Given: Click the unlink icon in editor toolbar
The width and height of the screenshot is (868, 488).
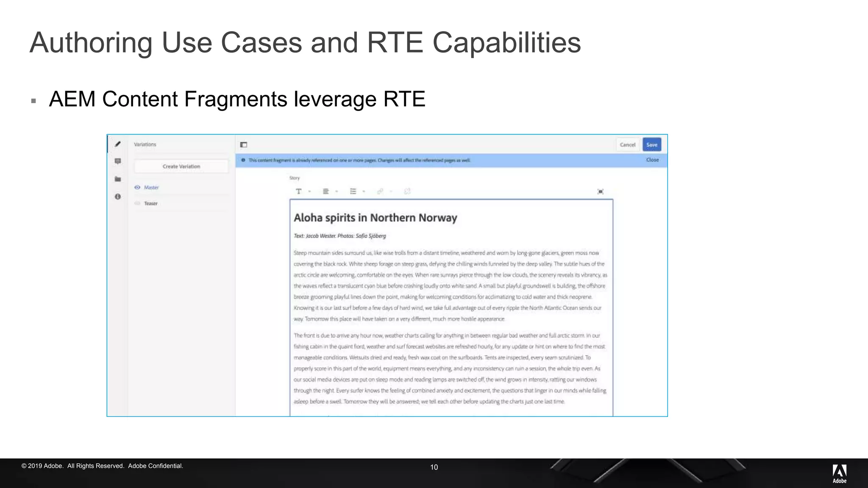Looking at the screenshot, I should (x=407, y=191).
